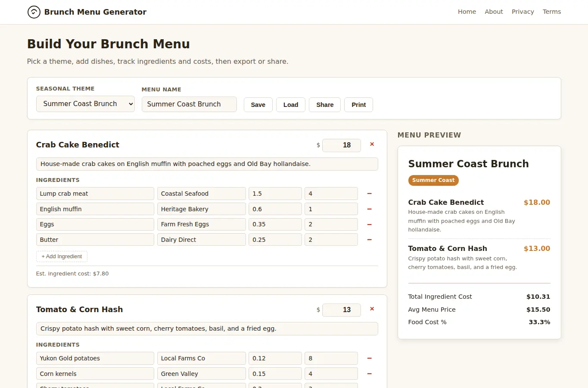The image size is (588, 388).
Task: Remove the Yukon Gold potatoes ingredient row
Action: tap(369, 358)
